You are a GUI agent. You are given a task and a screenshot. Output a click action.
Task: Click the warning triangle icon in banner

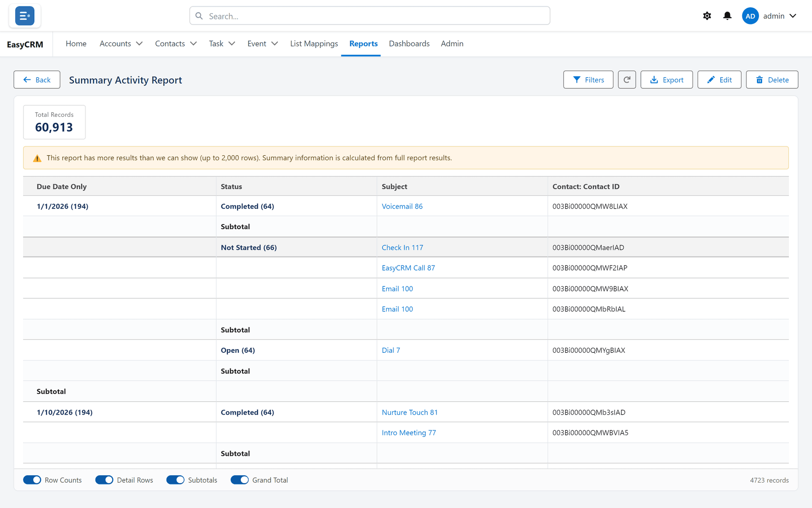pos(37,158)
